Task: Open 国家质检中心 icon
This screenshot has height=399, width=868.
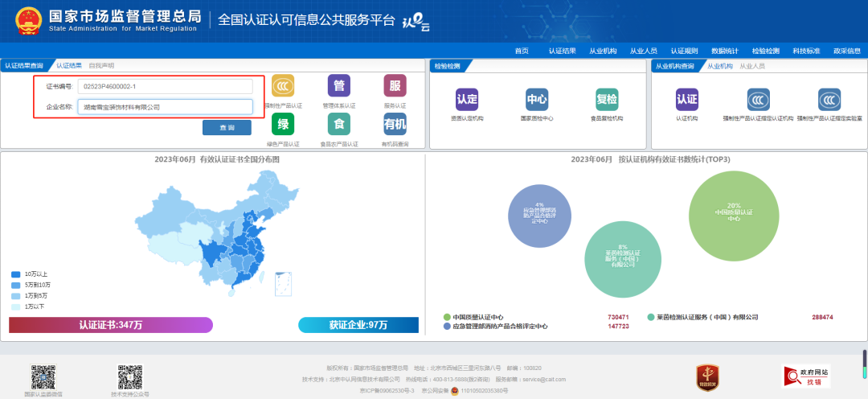Action: point(537,100)
